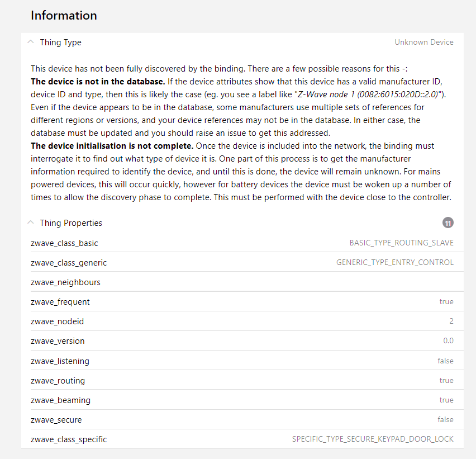The width and height of the screenshot is (476, 459).
Task: Click the Thing Type header label
Action: pyautogui.click(x=60, y=42)
